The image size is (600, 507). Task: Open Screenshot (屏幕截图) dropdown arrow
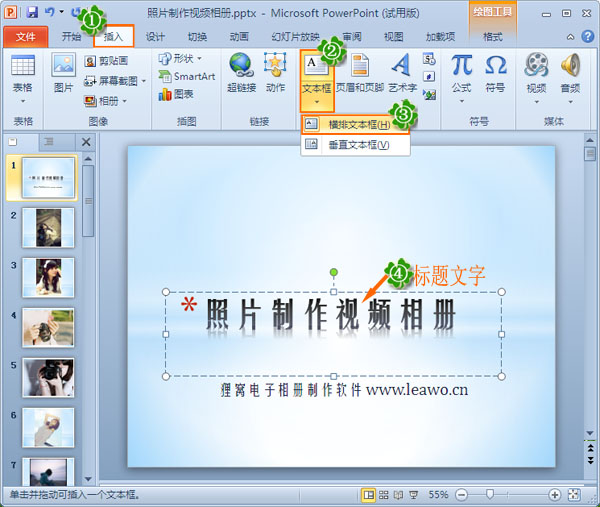143,81
